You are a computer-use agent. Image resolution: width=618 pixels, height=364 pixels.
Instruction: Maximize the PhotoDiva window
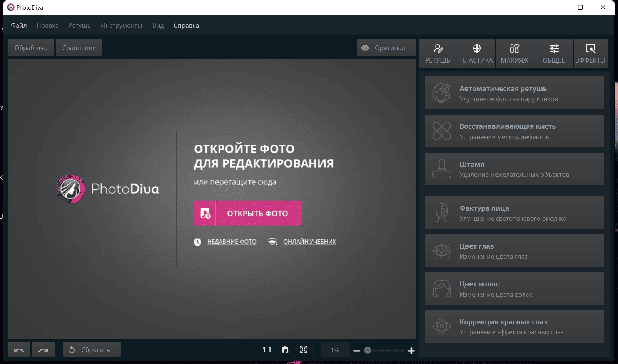click(x=580, y=7)
